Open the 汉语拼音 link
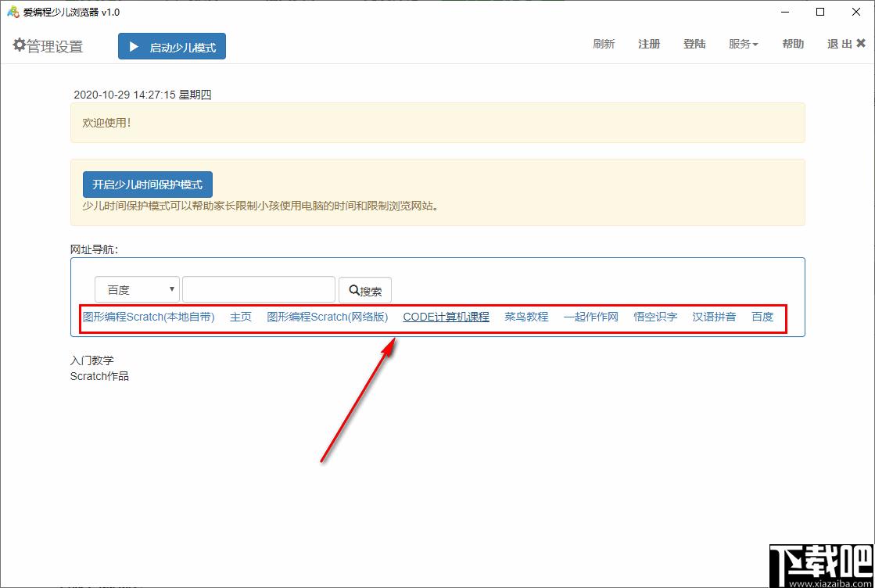This screenshot has height=588, width=875. (x=714, y=317)
